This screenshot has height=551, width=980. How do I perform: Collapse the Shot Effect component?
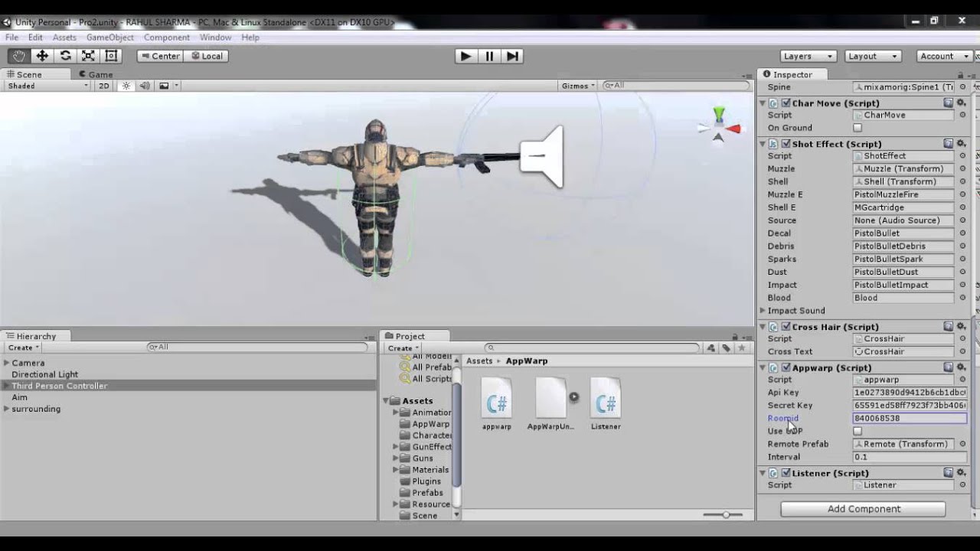[x=763, y=143]
